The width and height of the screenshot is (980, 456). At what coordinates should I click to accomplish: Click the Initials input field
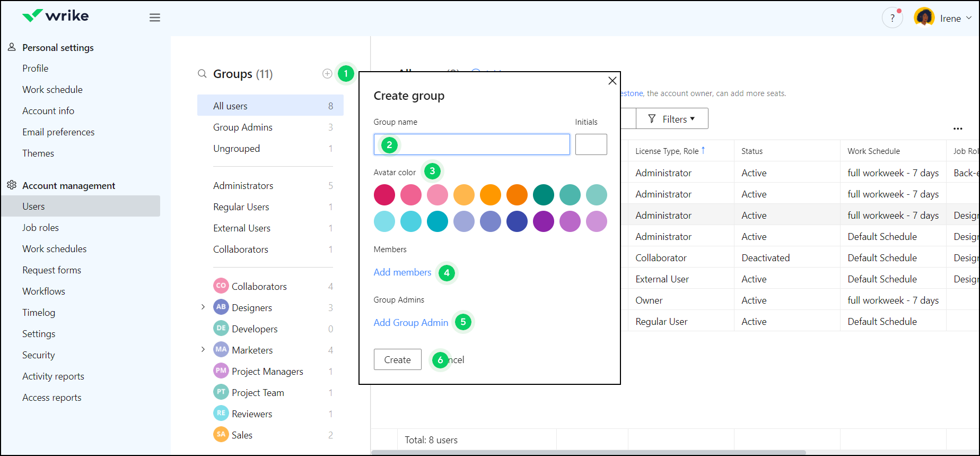(x=591, y=144)
